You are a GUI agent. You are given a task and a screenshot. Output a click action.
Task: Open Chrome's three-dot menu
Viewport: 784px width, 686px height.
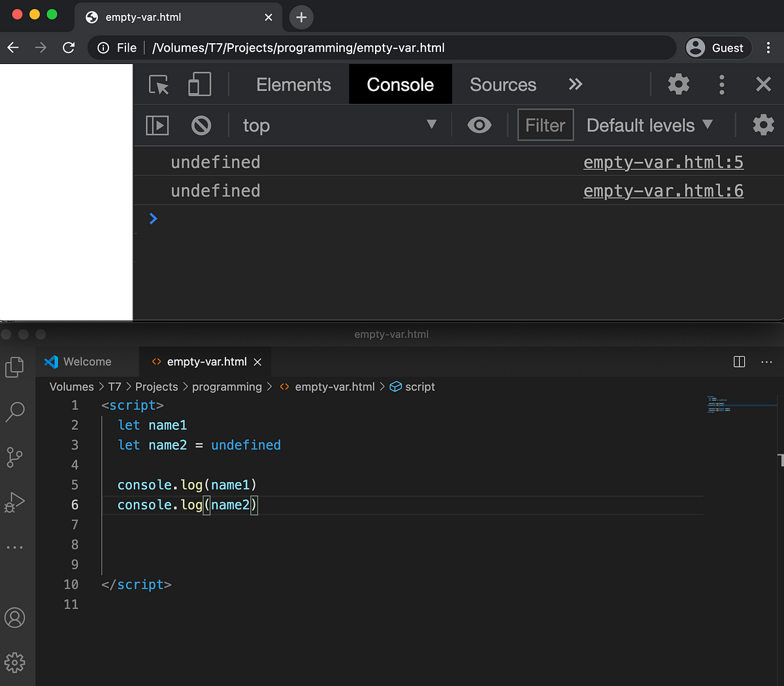point(768,48)
